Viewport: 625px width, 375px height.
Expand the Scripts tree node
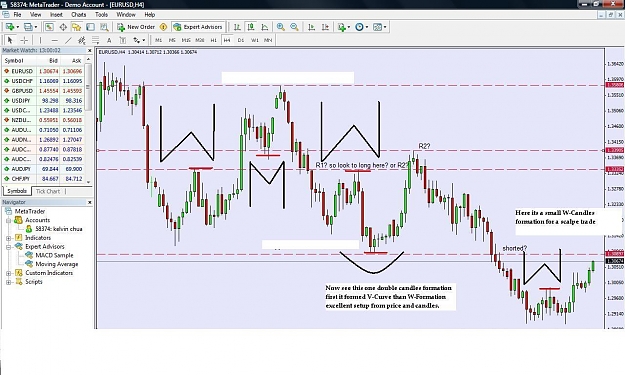pos(8,282)
